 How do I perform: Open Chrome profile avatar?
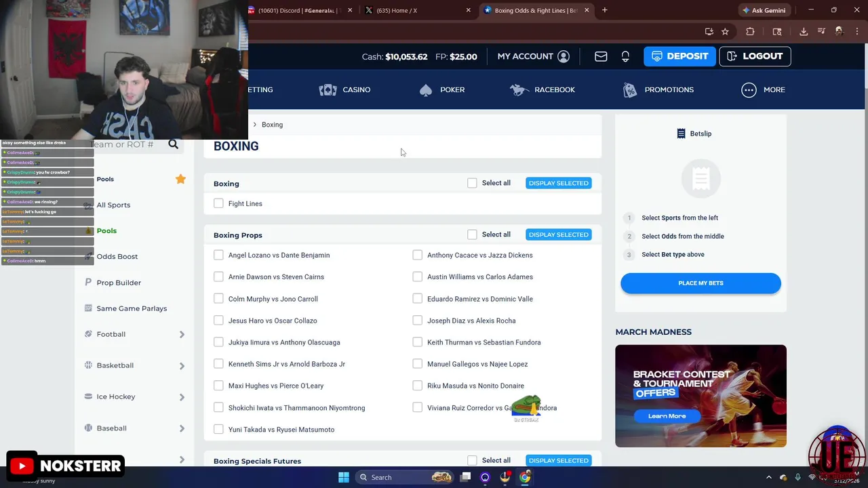839,31
